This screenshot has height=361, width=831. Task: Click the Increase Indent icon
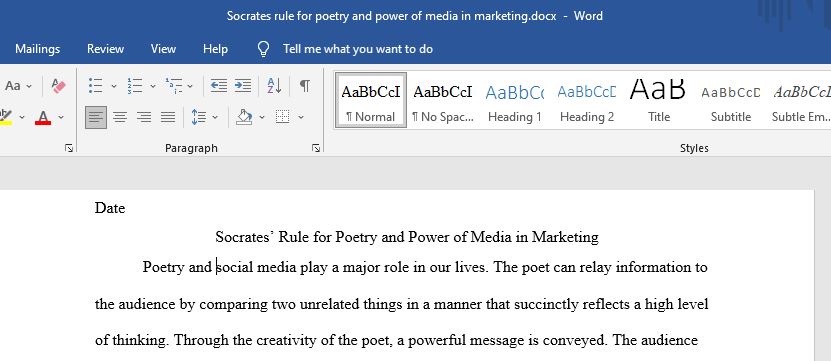tap(243, 85)
